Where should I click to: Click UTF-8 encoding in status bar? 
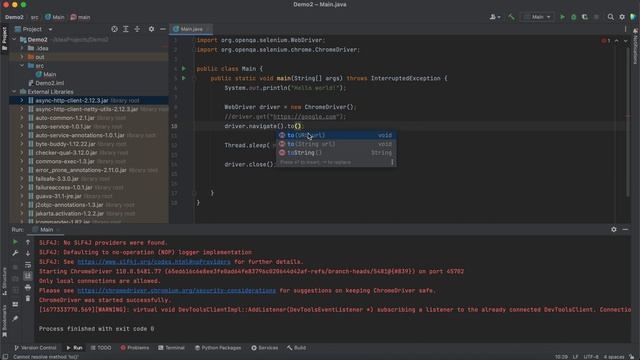tap(591, 357)
